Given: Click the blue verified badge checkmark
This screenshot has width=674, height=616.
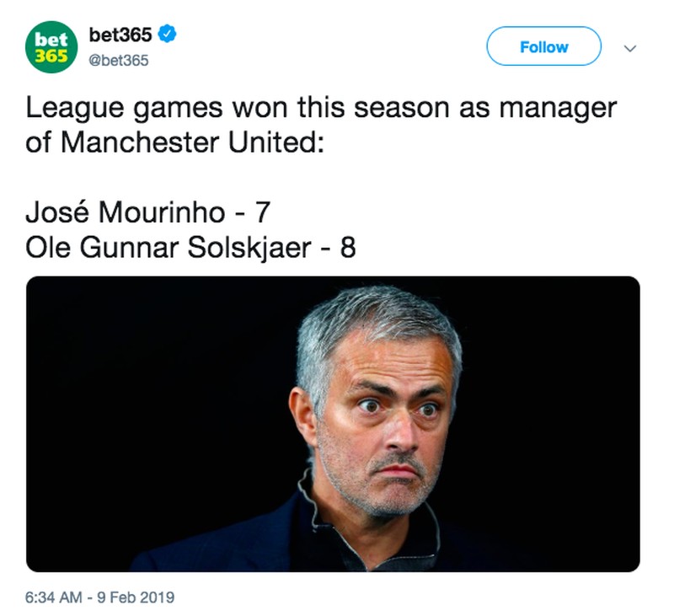Looking at the screenshot, I should tap(167, 34).
